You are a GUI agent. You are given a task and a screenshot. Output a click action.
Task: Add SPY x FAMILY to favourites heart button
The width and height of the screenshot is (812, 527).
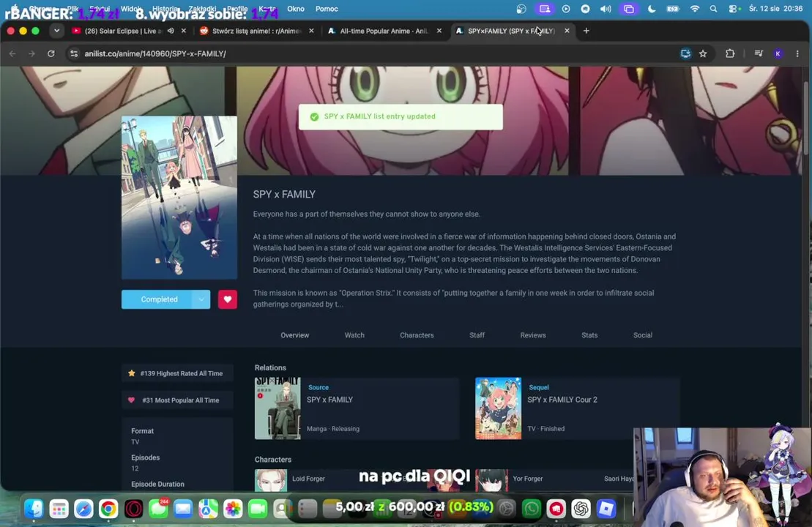227,299
